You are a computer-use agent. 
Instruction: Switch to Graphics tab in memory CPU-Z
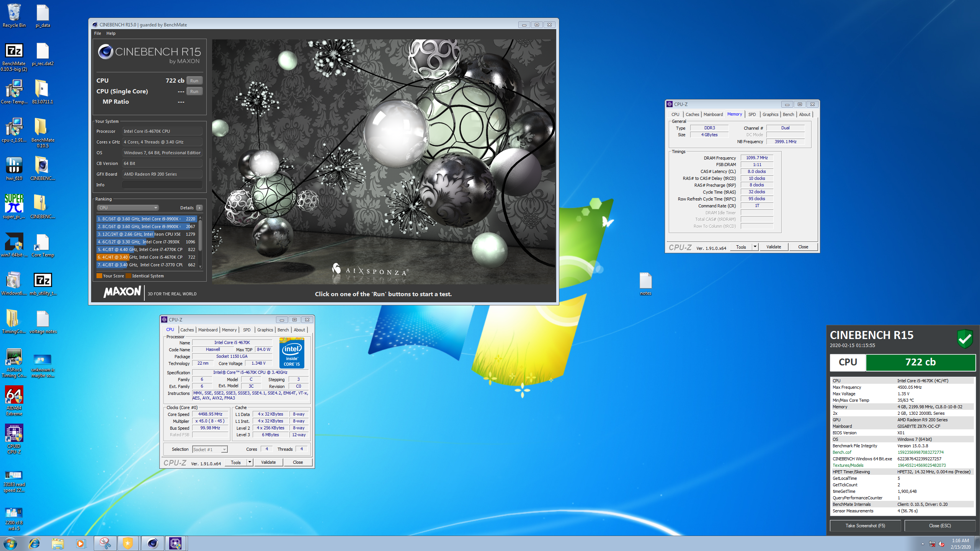770,114
